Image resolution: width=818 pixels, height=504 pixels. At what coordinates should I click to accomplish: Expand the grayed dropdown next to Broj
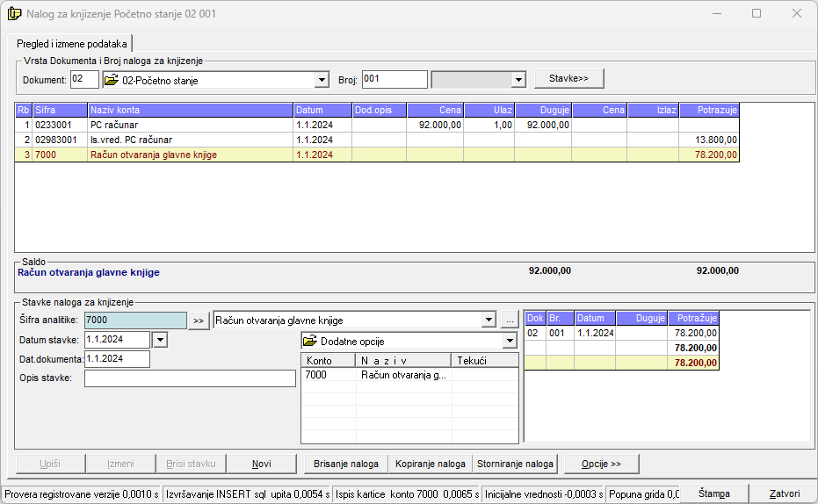click(518, 80)
